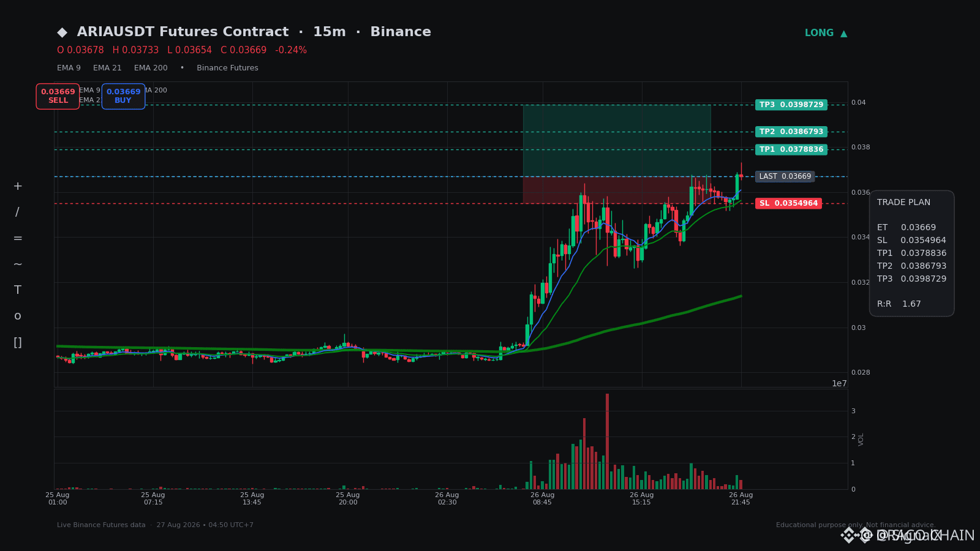Click the 0.038 price axis label
The image size is (980, 551).
pos(861,148)
